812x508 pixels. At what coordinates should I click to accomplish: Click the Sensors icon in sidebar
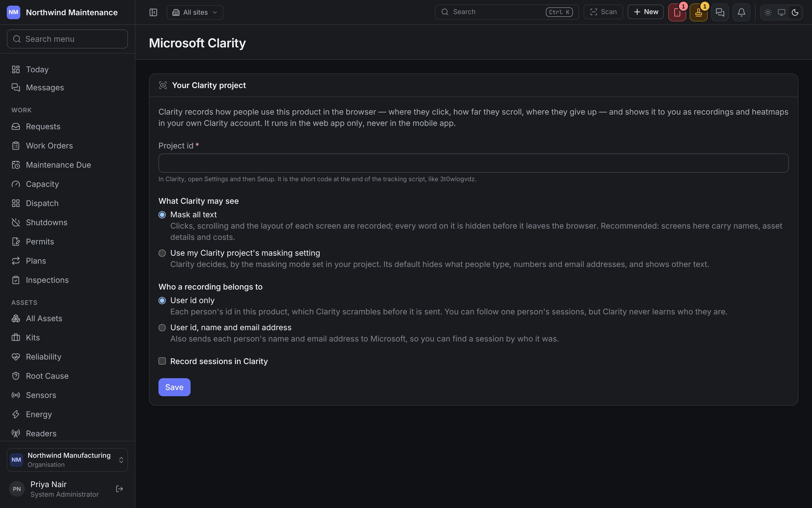click(16, 395)
